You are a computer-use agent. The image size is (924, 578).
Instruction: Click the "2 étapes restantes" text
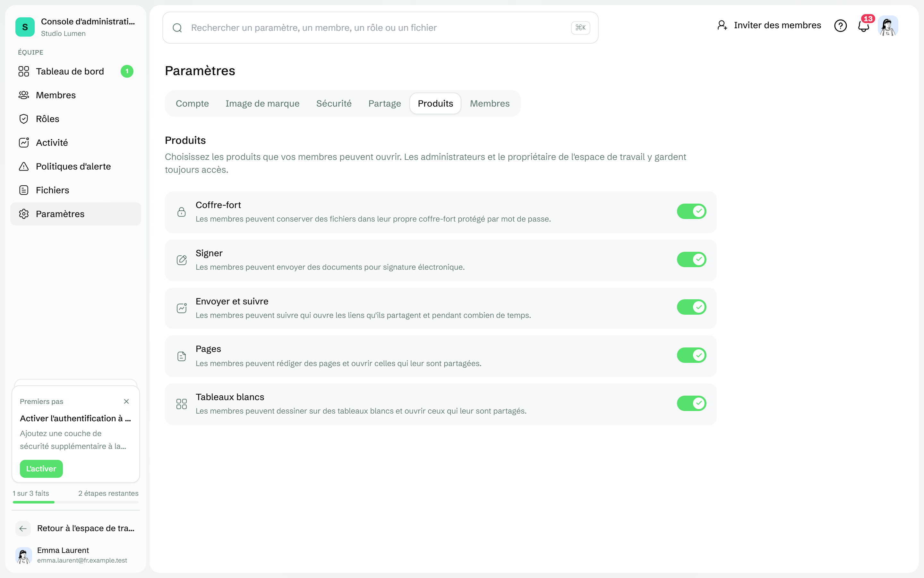108,494
